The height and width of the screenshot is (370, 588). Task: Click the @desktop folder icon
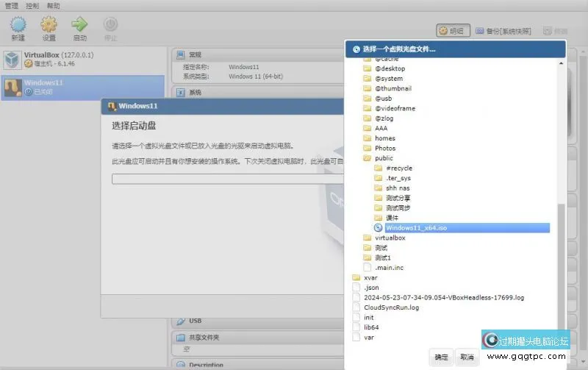coord(367,68)
